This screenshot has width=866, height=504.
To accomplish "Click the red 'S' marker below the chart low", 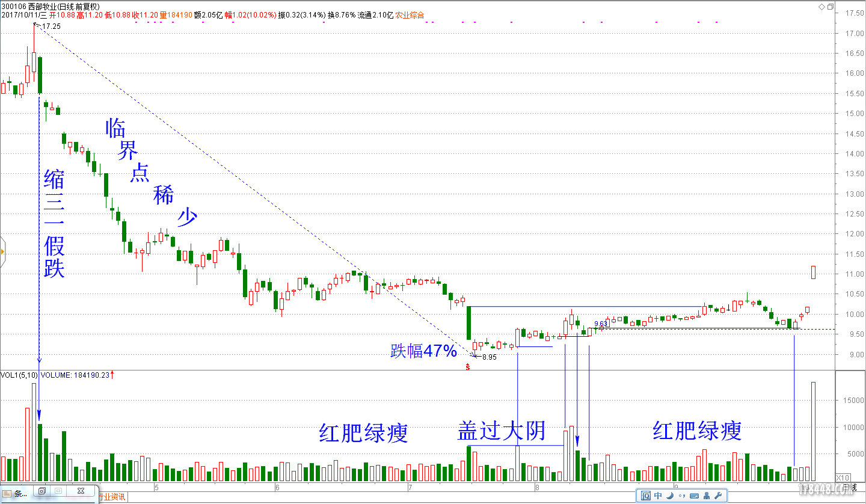I will tap(468, 366).
